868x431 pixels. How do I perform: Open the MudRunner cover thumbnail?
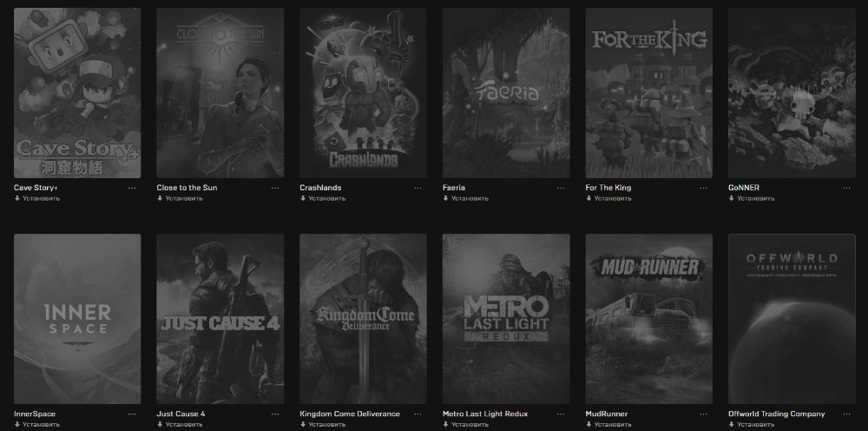coord(648,319)
